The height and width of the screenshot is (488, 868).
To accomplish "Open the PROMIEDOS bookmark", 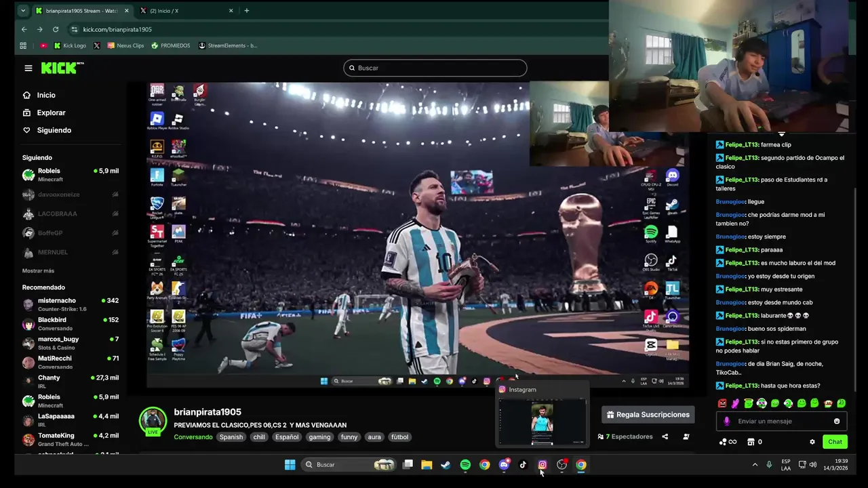I will [x=170, y=45].
